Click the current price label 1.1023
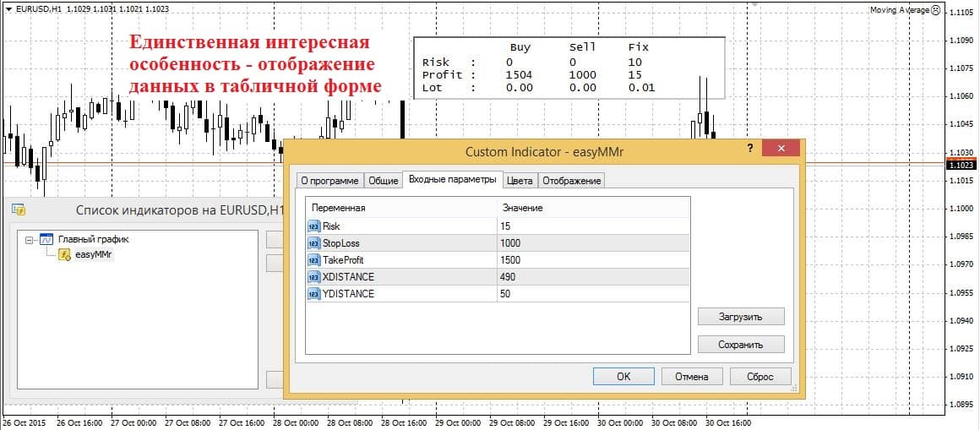 click(x=962, y=166)
